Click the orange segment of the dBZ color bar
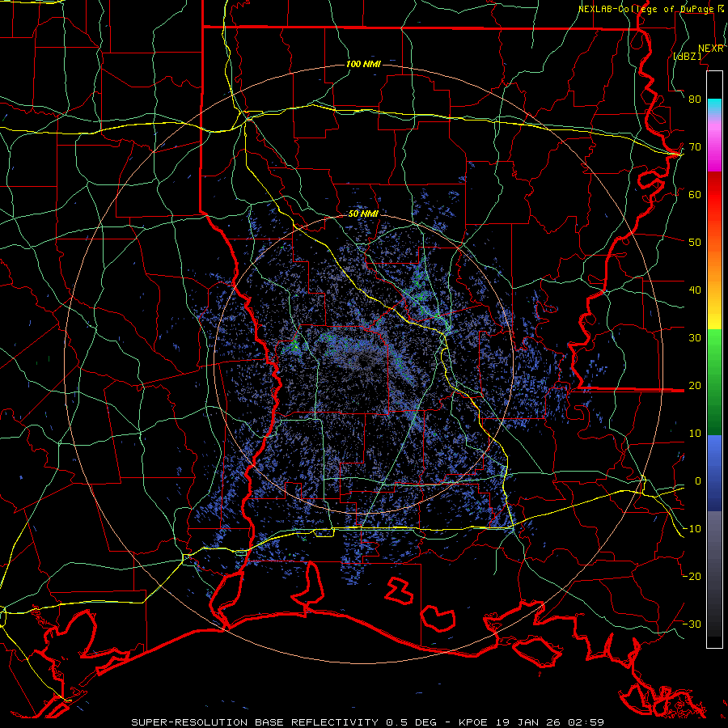This screenshot has height=728, width=728. pyautogui.click(x=714, y=269)
